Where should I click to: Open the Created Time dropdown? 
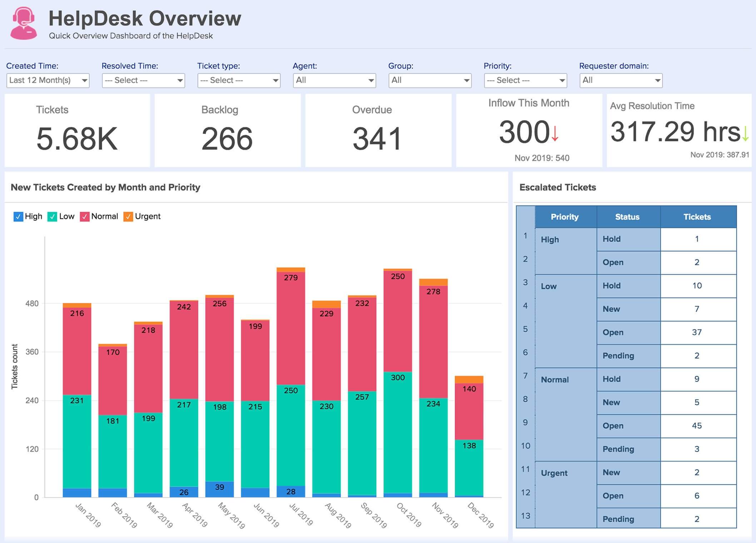48,80
